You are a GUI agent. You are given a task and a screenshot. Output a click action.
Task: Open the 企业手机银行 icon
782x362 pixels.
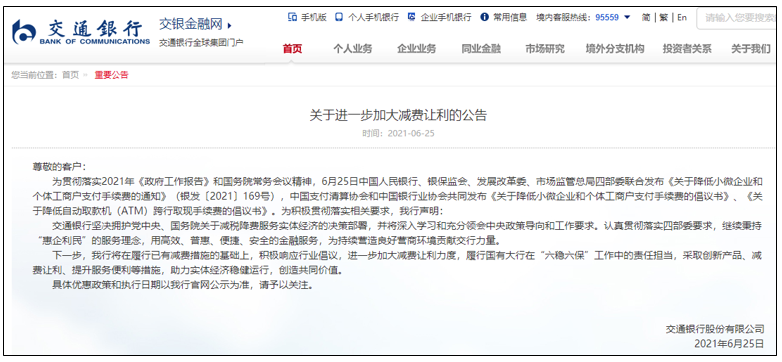411,17
